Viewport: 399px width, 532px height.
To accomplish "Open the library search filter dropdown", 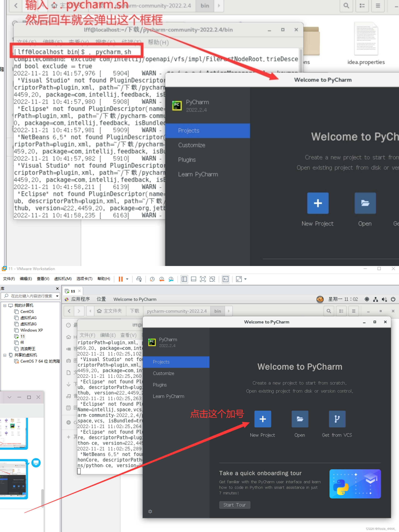I will 57,296.
